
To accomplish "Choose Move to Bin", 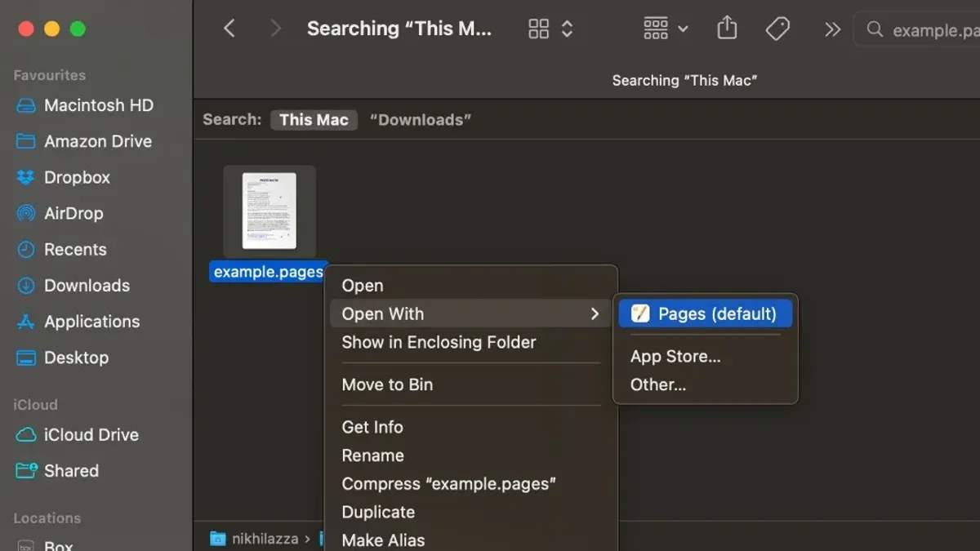I will click(470, 384).
